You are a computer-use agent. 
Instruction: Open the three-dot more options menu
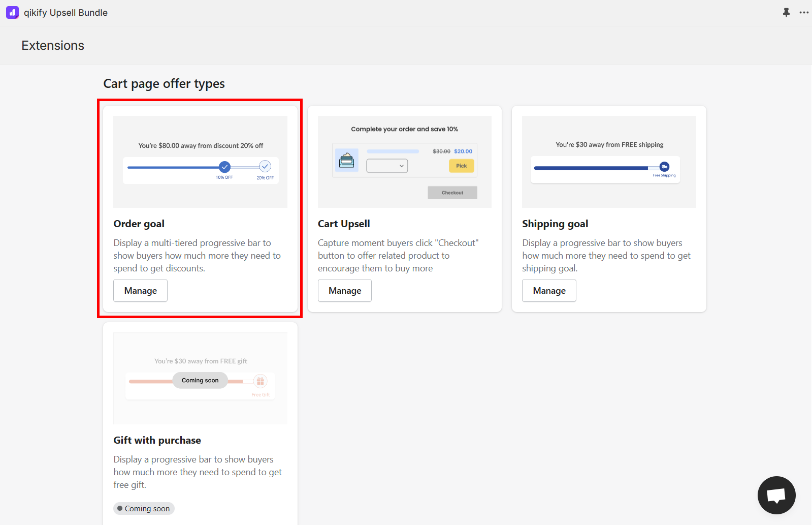tap(804, 12)
